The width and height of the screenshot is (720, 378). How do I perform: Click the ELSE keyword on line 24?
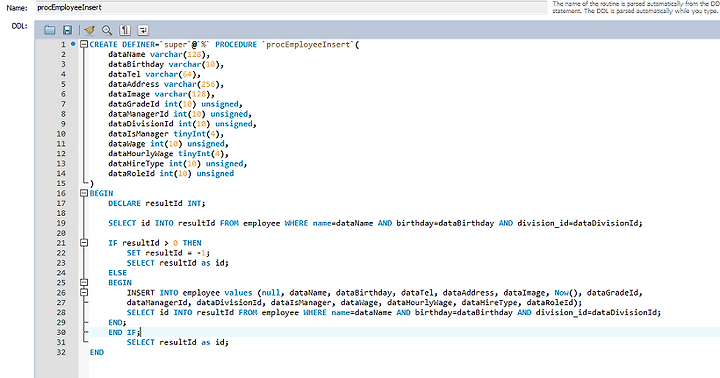tap(118, 273)
